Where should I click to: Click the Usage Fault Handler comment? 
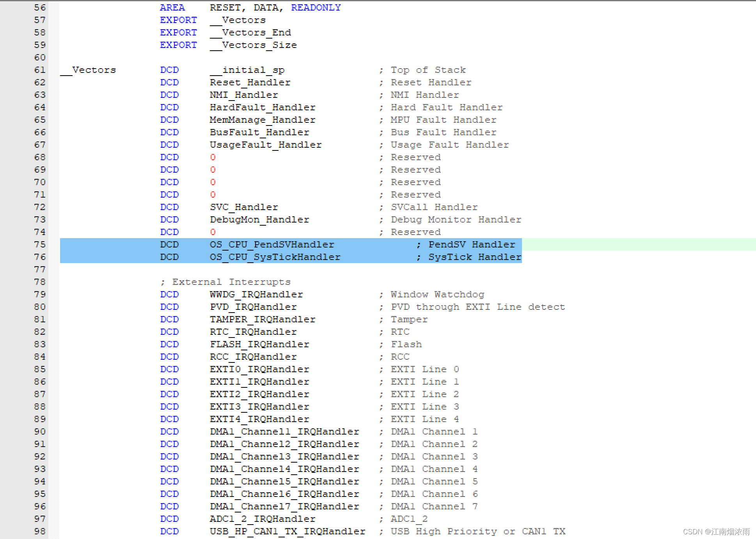point(444,145)
